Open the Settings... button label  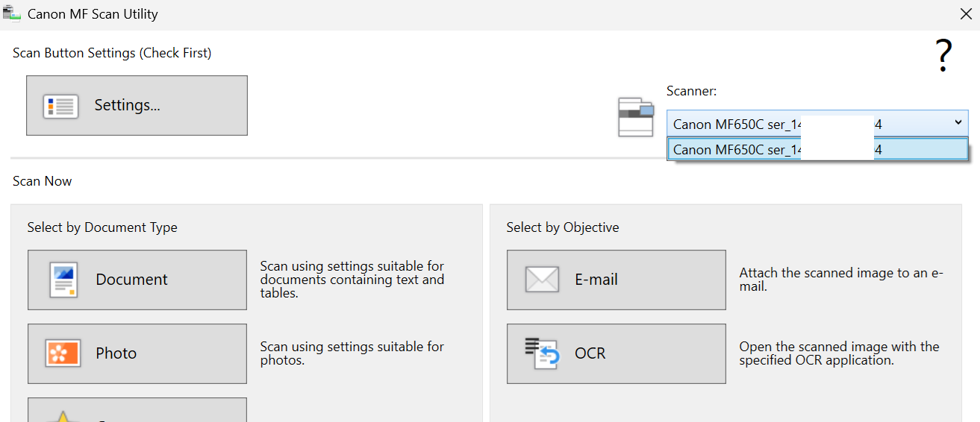tap(127, 106)
